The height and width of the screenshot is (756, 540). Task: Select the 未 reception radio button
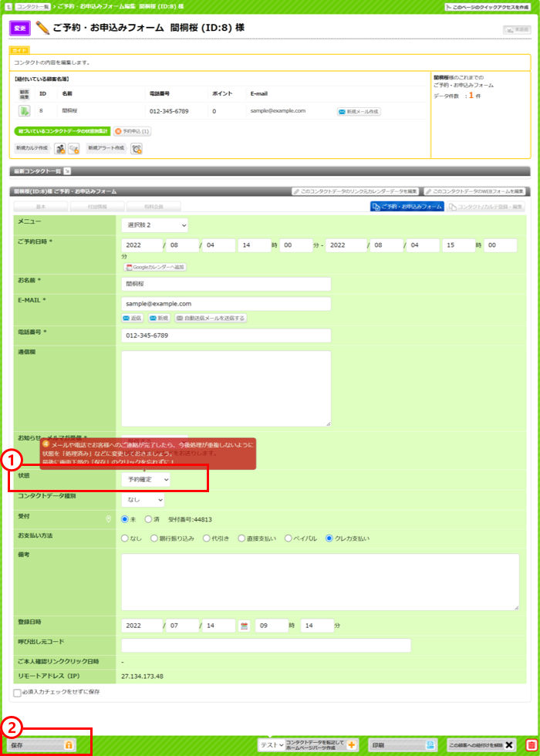(x=125, y=519)
